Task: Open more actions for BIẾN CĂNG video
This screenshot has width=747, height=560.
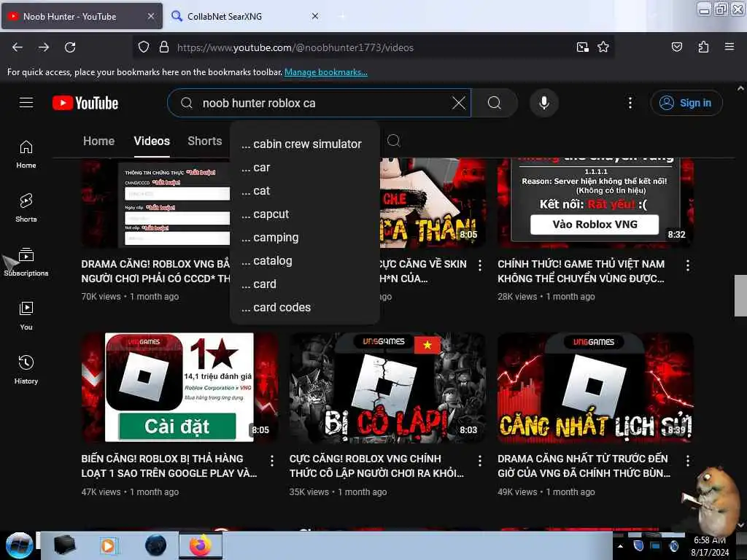Action: pyautogui.click(x=271, y=461)
